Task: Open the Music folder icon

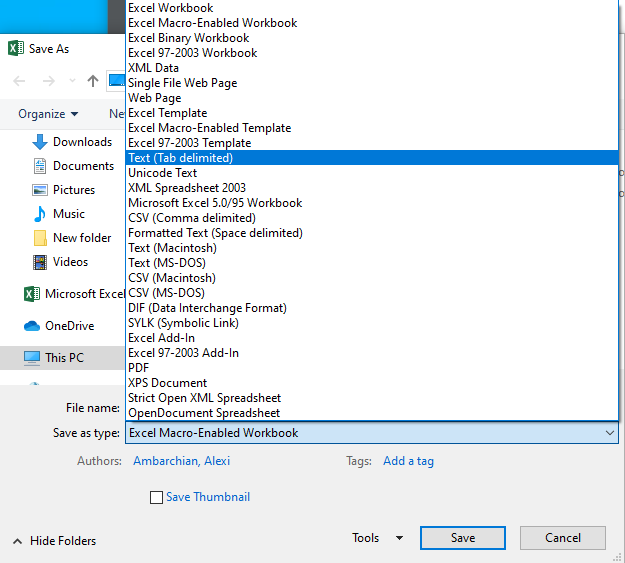Action: coord(40,214)
